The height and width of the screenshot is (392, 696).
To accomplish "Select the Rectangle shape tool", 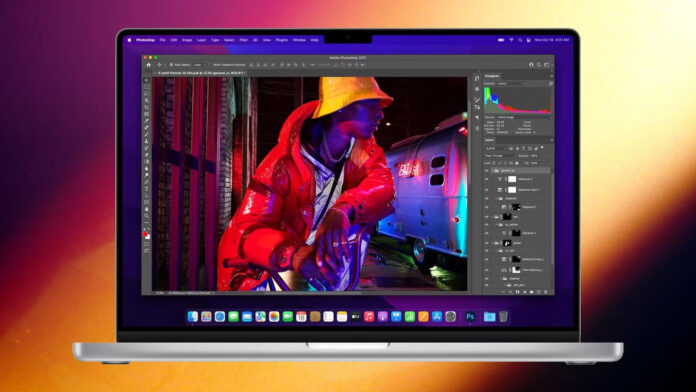I will pyautogui.click(x=147, y=202).
